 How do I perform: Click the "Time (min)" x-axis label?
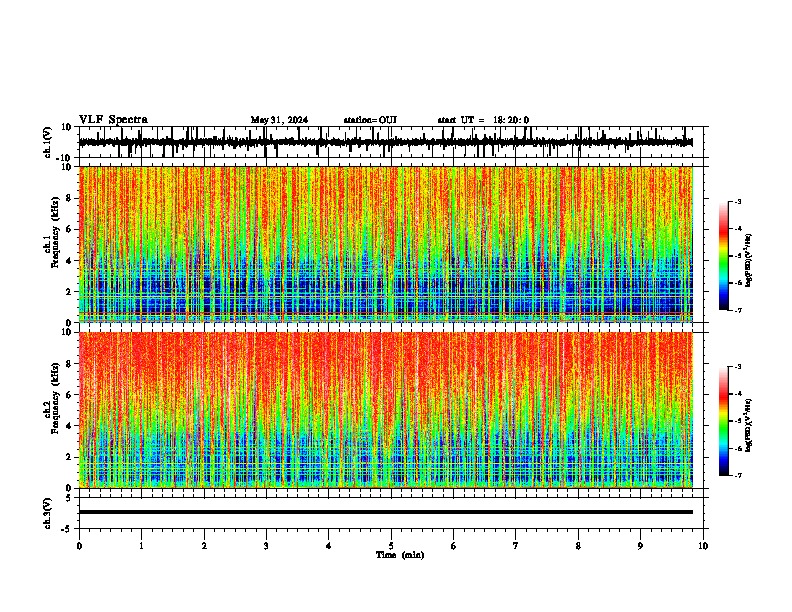tap(400, 555)
